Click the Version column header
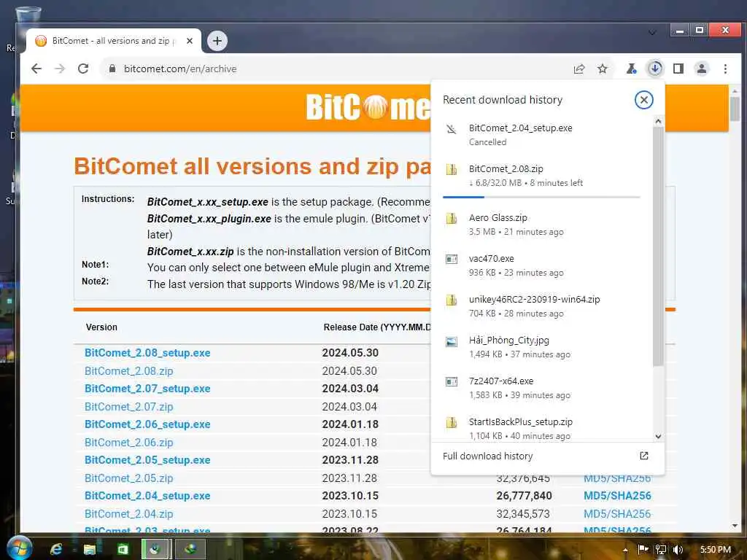Viewport: 747px width, 560px height. coord(101,327)
